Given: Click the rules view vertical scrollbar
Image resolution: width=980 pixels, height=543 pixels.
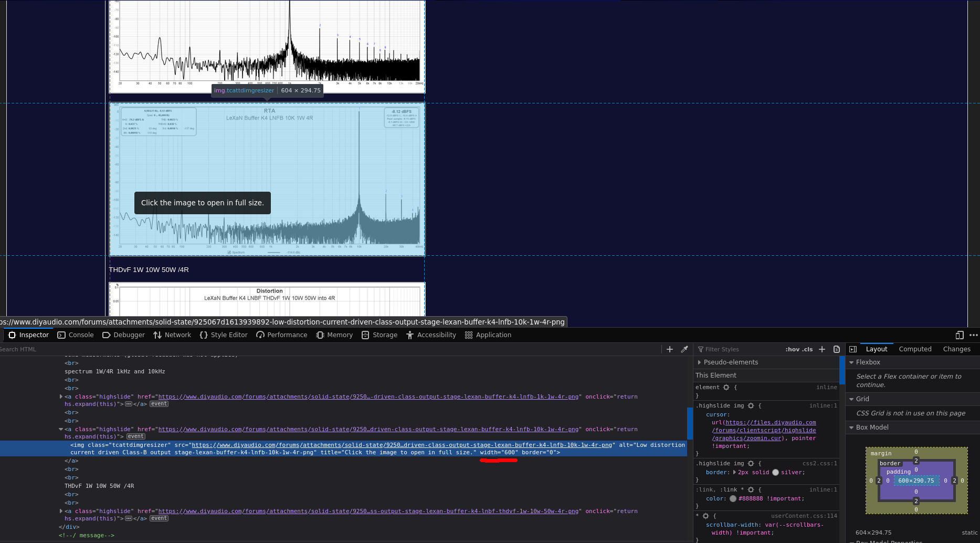Looking at the screenshot, I should [841, 370].
